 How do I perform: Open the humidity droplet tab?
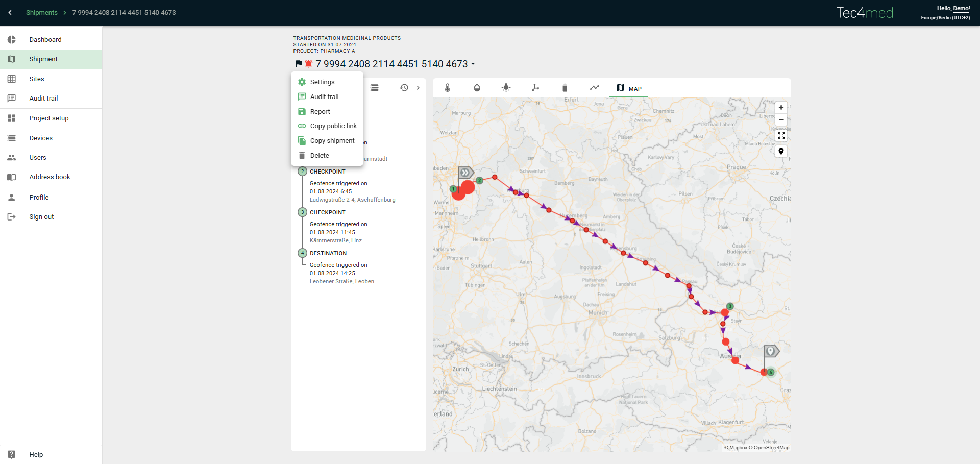click(477, 88)
